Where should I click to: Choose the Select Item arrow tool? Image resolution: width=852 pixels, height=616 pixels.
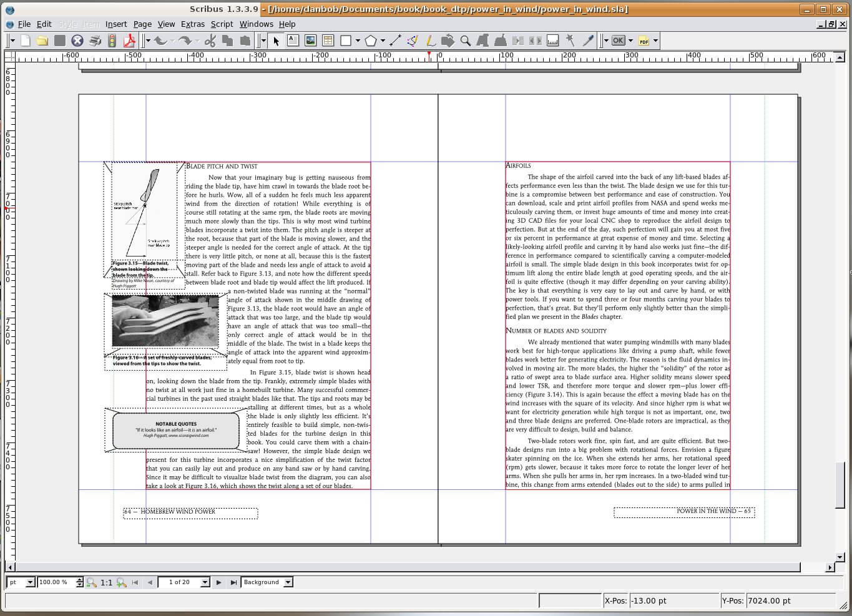[x=276, y=41]
